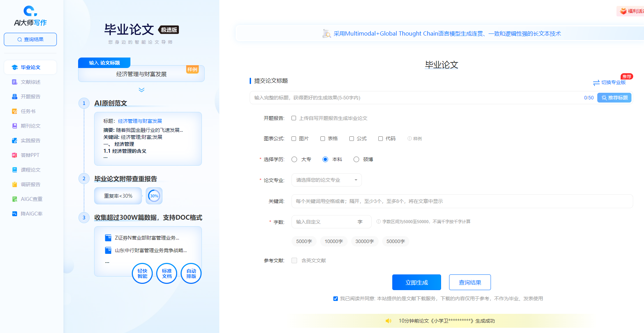Click book icon next to Z证券N营业部

108,238
